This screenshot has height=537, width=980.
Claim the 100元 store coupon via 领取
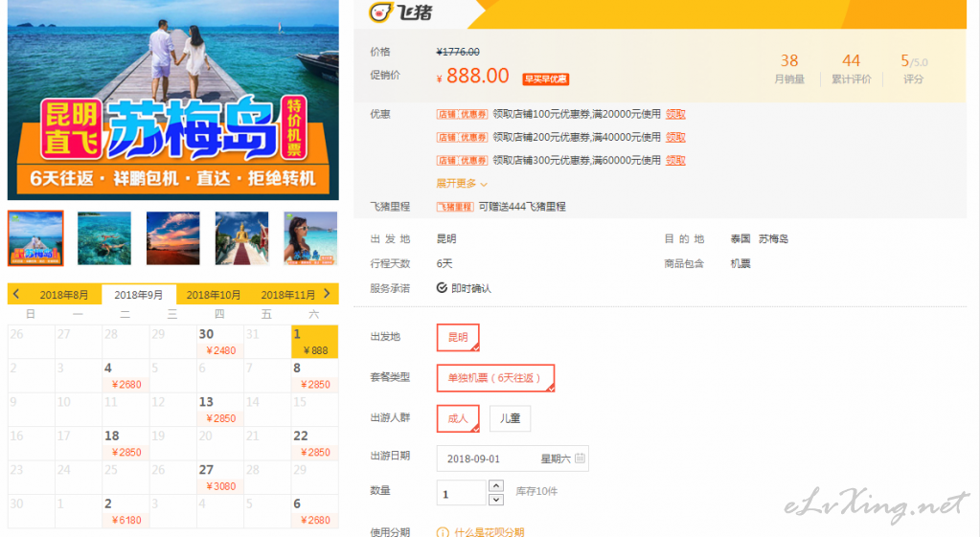pyautogui.click(x=675, y=114)
